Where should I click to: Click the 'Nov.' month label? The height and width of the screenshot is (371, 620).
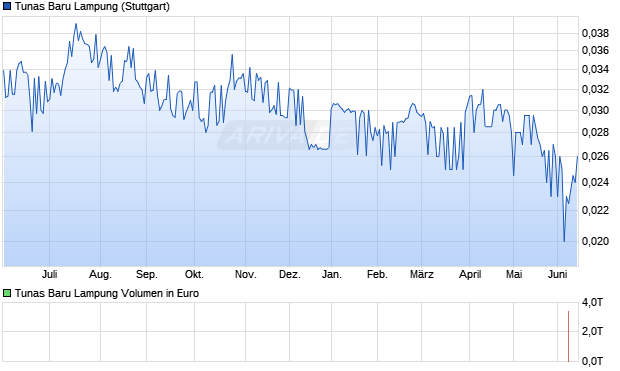[x=246, y=274]
